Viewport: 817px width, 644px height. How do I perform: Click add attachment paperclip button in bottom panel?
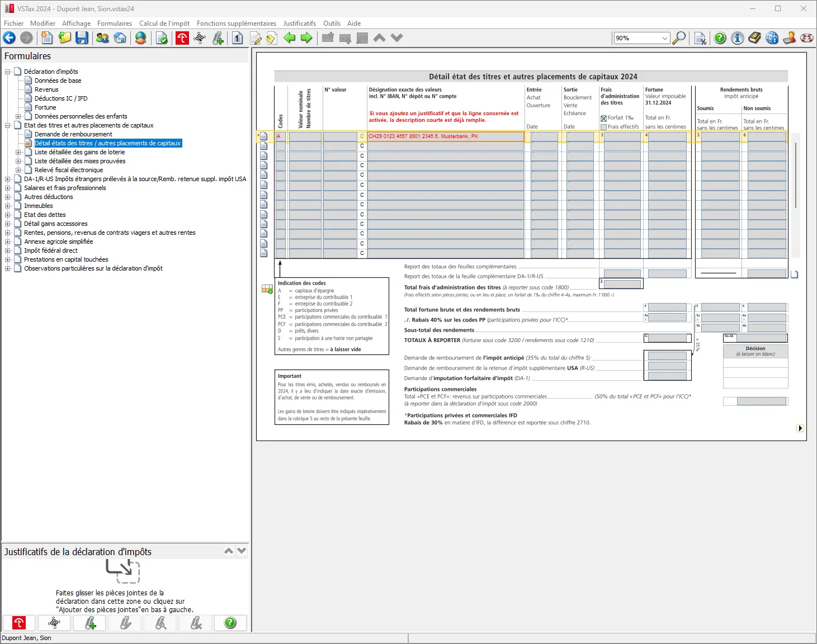coord(90,623)
